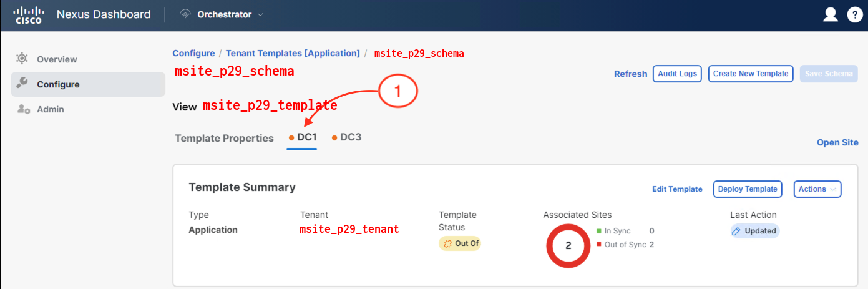Switch to the DC1 site tab
This screenshot has width=868, height=289.
pyautogui.click(x=302, y=137)
